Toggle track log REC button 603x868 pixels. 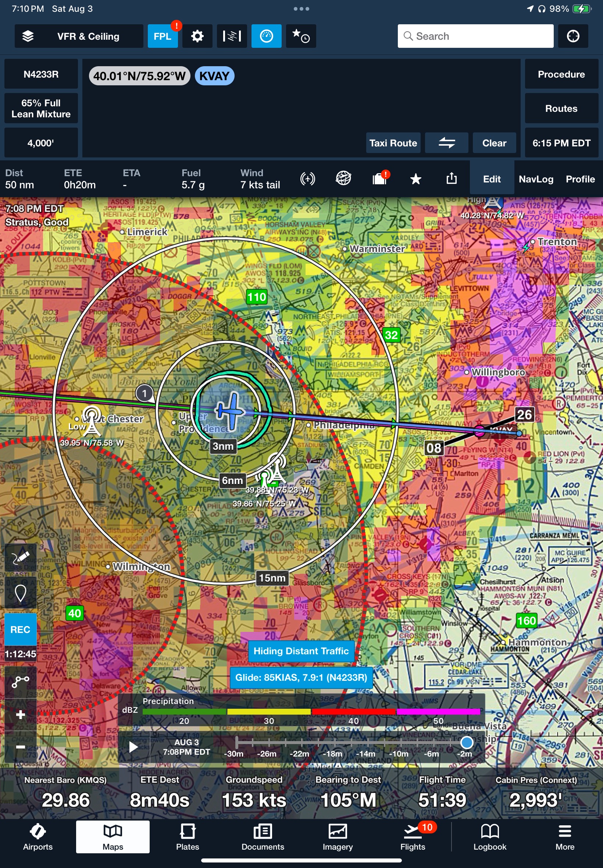[x=20, y=630]
